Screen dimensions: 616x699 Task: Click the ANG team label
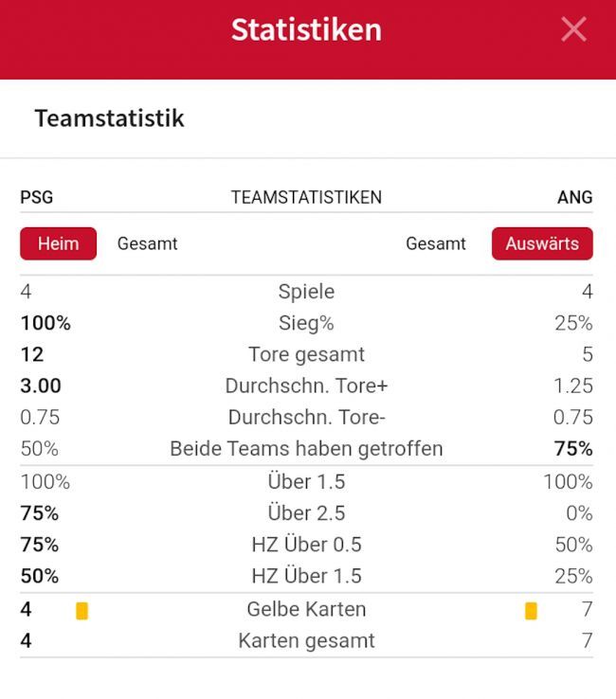coord(574,197)
